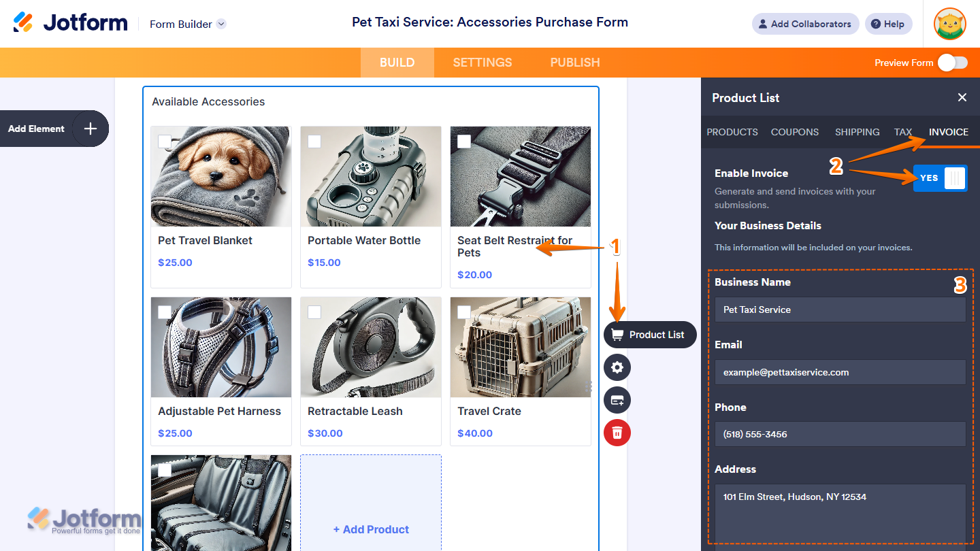The height and width of the screenshot is (551, 980).
Task: Switch to the SETTINGS tab
Action: tap(483, 63)
